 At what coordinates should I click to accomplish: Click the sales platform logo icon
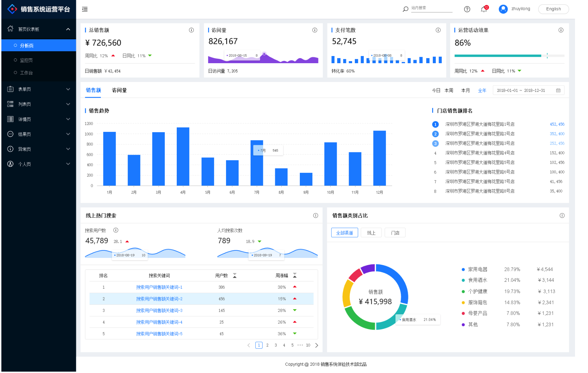[x=12, y=9]
